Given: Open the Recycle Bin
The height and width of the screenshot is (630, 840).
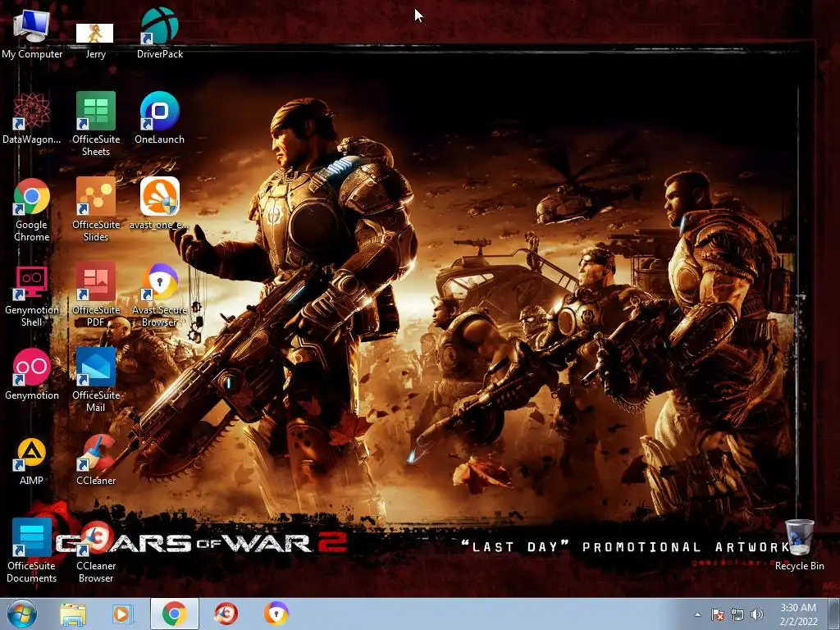Looking at the screenshot, I should pyautogui.click(x=799, y=545).
